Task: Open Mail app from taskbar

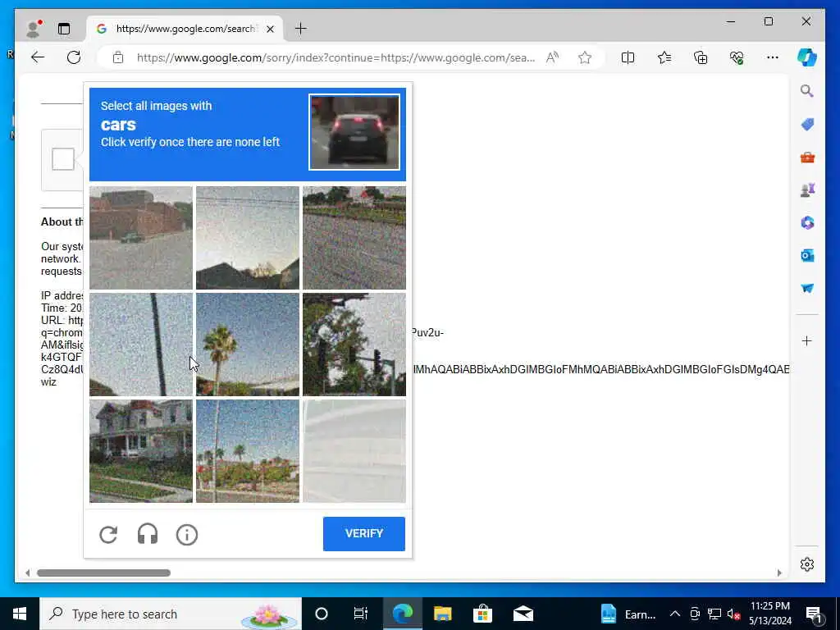Action: coord(523,614)
